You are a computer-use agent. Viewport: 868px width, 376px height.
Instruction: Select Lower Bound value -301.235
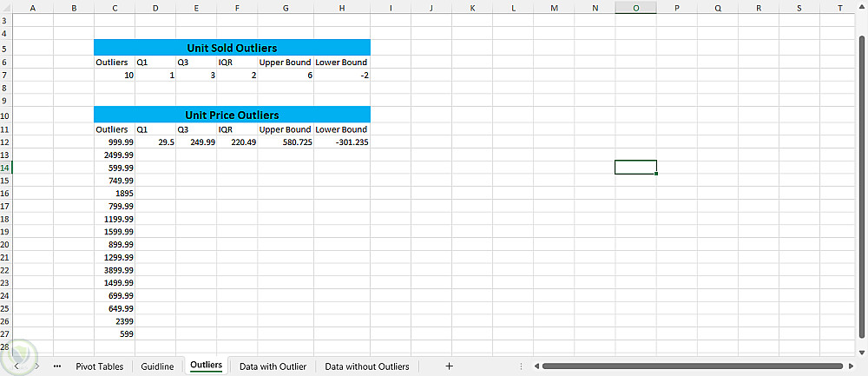[342, 142]
